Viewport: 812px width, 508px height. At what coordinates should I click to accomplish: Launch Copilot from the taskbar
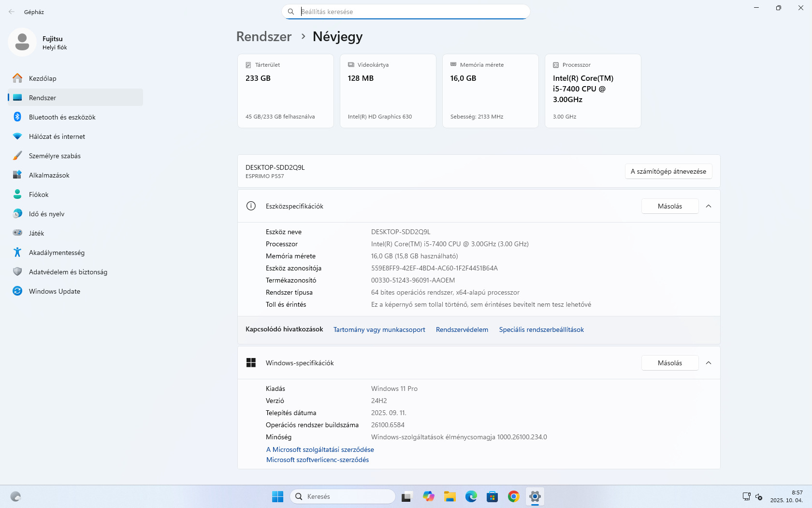point(429,496)
